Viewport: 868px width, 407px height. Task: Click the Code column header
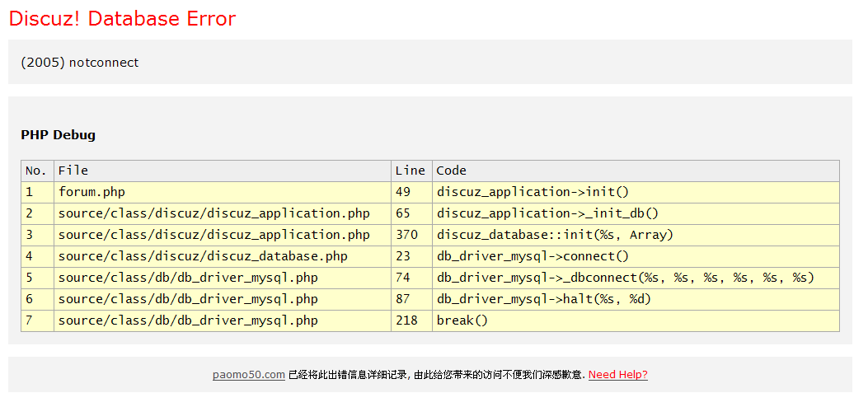[636, 171]
